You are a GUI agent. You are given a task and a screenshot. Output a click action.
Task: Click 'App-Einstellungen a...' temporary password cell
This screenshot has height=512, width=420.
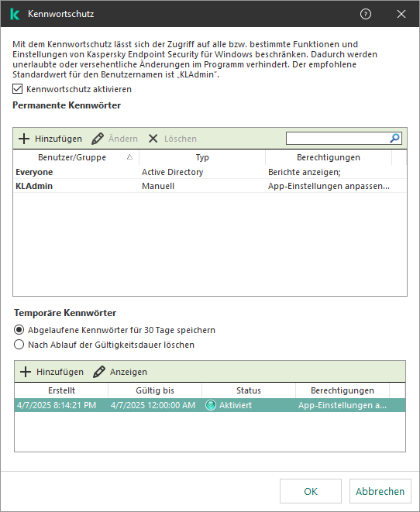[x=343, y=405]
